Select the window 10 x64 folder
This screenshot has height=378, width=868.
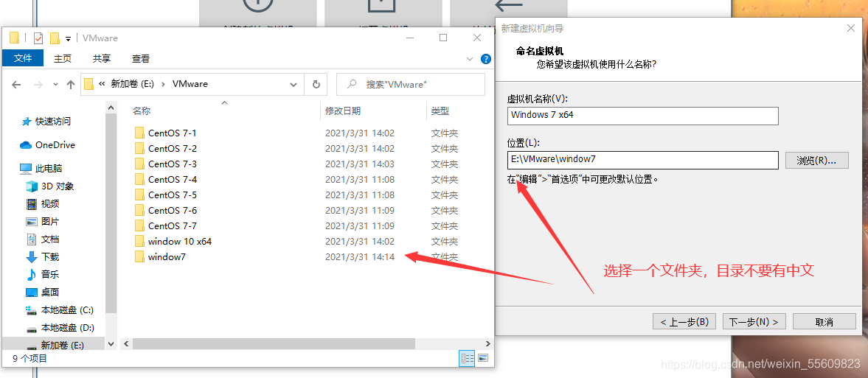click(180, 241)
